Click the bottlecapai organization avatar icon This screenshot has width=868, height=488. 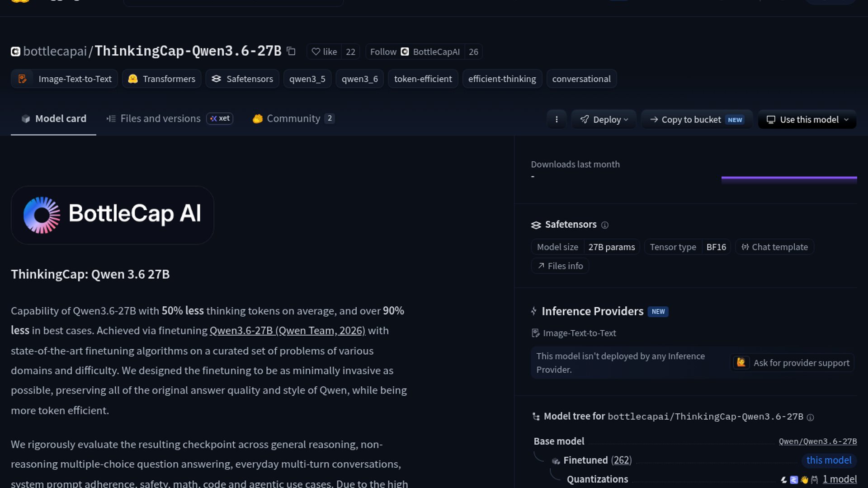tap(15, 52)
